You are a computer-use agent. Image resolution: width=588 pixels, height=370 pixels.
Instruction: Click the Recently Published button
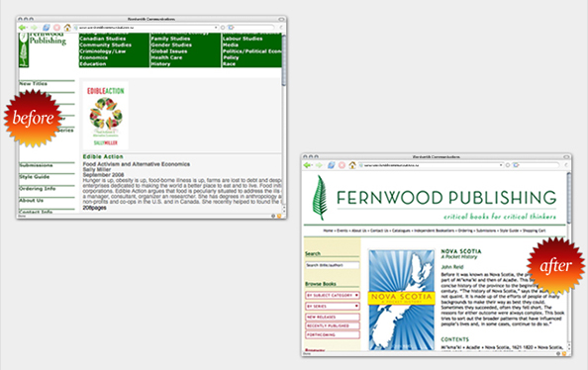(333, 325)
